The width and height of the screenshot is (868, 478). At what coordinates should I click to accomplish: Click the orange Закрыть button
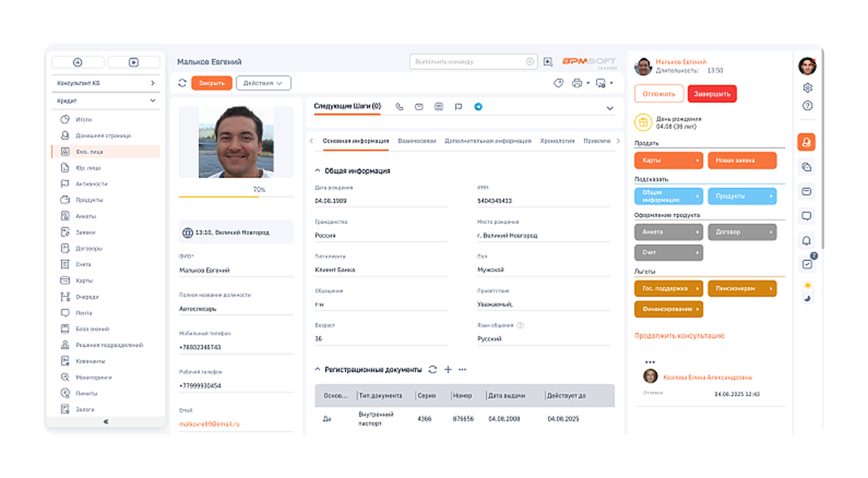212,83
